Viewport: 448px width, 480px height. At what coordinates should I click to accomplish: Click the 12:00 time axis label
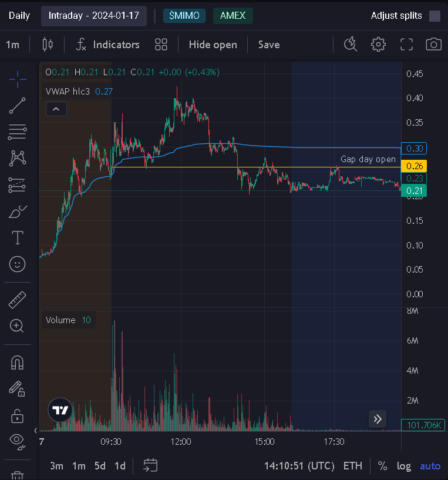click(x=181, y=442)
